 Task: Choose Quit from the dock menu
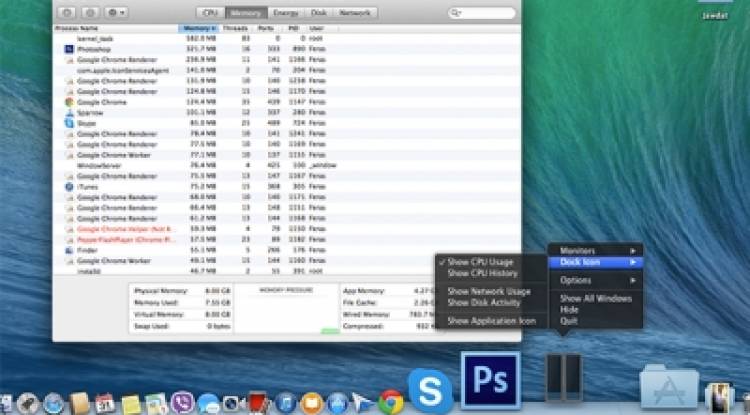click(x=596, y=321)
